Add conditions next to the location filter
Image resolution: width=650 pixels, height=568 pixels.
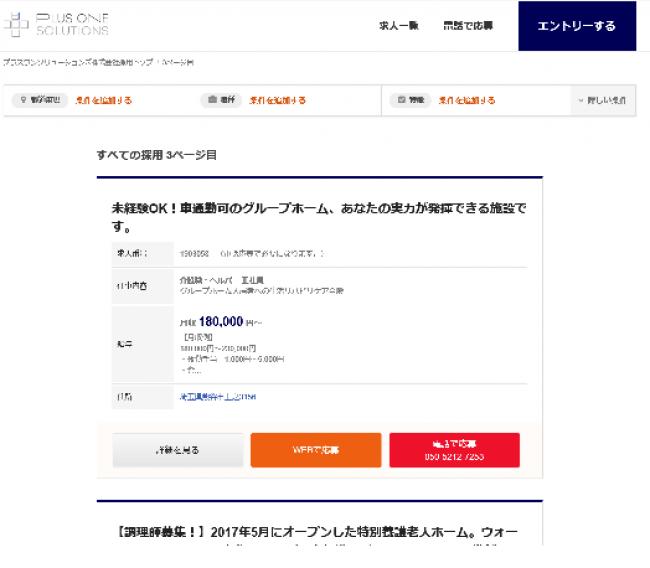pyautogui.click(x=104, y=100)
